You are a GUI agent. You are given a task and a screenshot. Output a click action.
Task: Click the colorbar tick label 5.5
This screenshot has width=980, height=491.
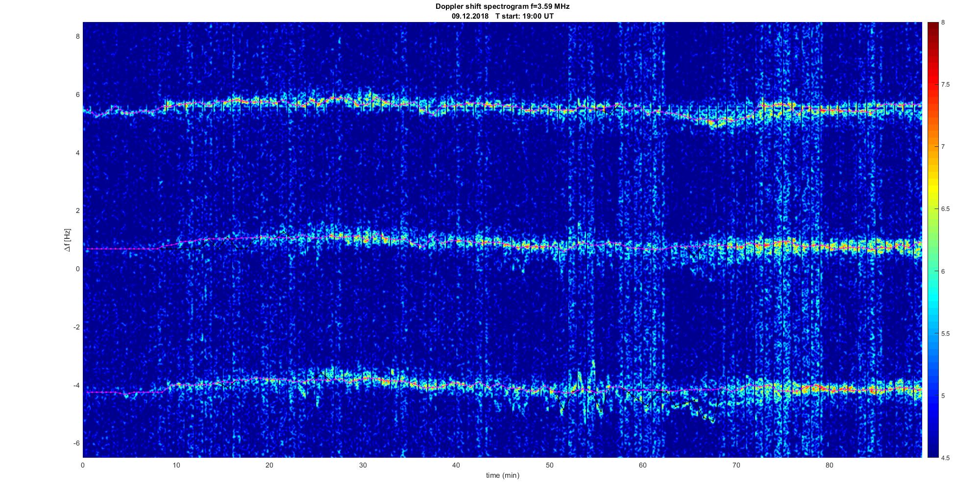(946, 333)
